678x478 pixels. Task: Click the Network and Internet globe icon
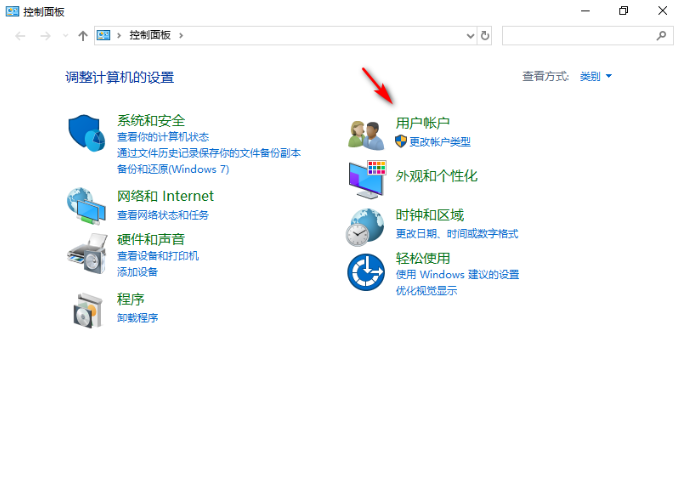coord(87,205)
